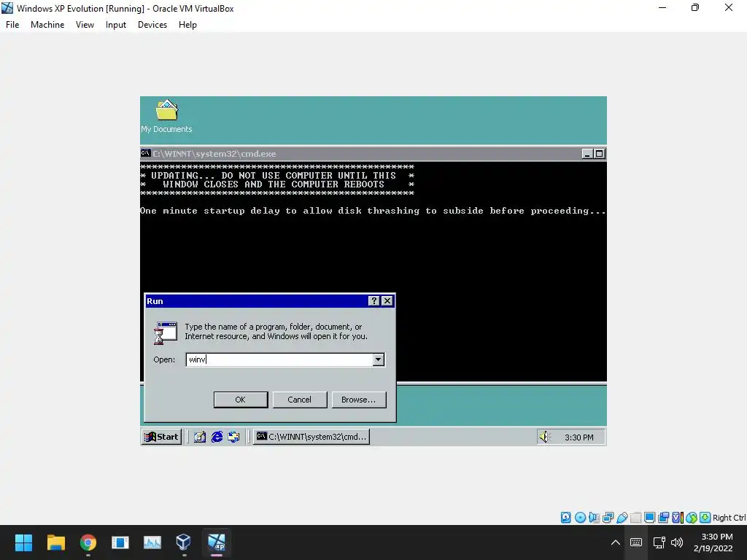
Task: Click the Show Desktop quick launch icon
Action: click(x=200, y=437)
